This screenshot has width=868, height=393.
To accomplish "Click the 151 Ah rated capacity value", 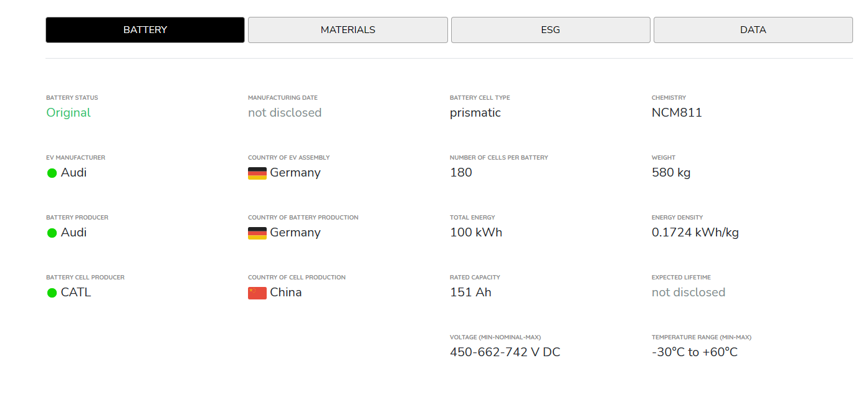I will tap(470, 293).
